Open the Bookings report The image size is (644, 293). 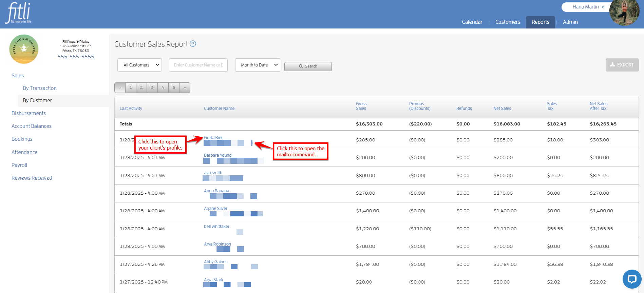tap(22, 139)
